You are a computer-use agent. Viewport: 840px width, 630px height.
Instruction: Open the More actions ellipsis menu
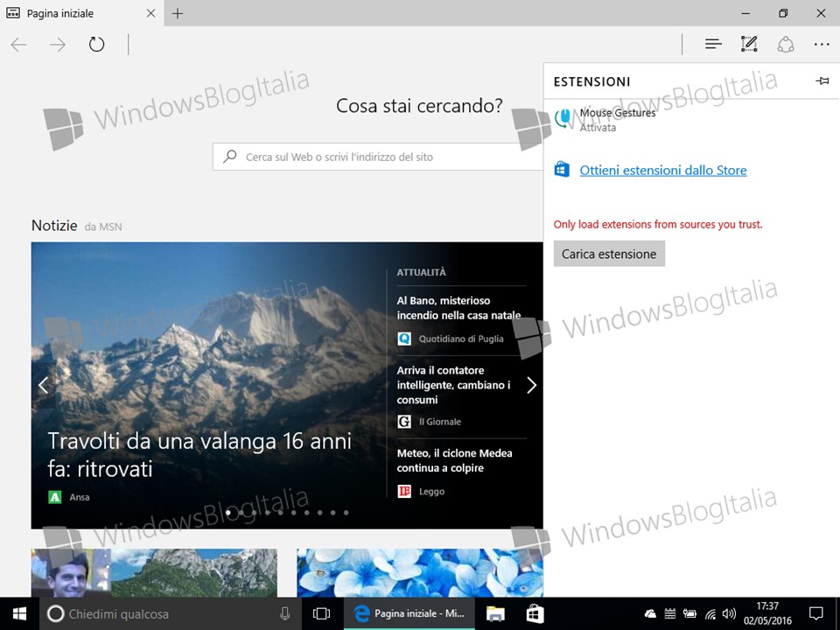pyautogui.click(x=822, y=45)
